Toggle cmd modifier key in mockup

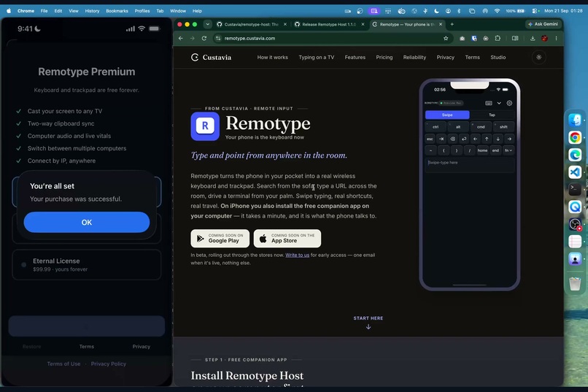(481, 127)
